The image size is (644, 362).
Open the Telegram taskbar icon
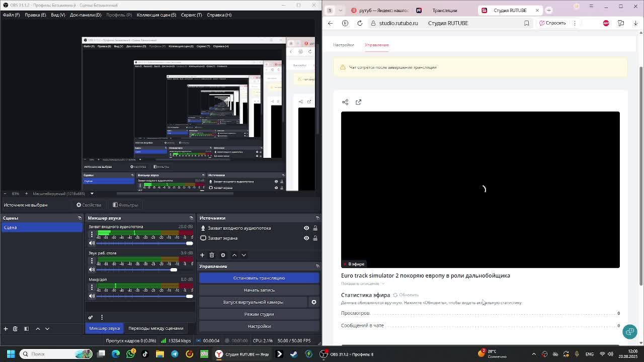pyautogui.click(x=175, y=354)
